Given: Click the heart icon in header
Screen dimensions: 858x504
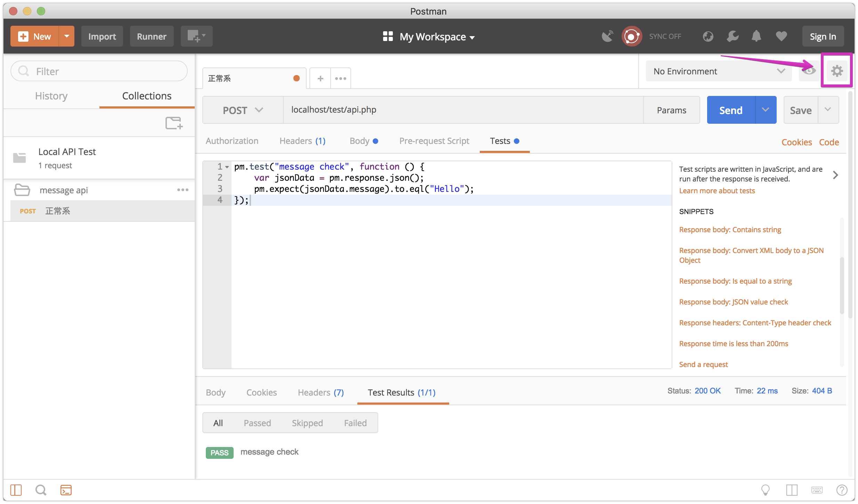Looking at the screenshot, I should pos(781,36).
